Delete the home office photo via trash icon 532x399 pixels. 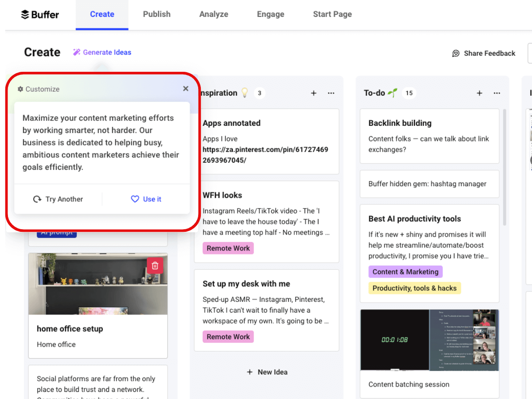pyautogui.click(x=155, y=265)
